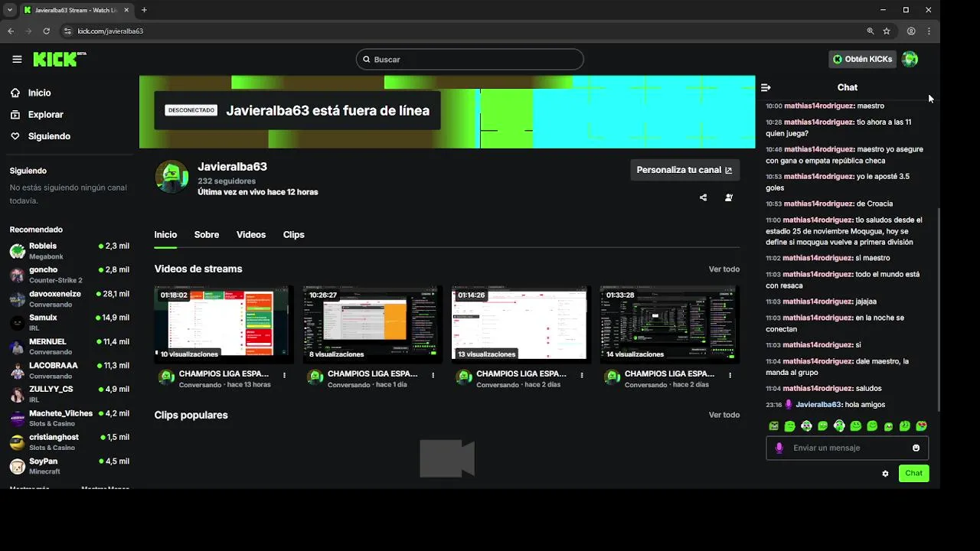Go to Inicio in the sidebar
Viewport: 980px width, 551px height.
click(31, 93)
